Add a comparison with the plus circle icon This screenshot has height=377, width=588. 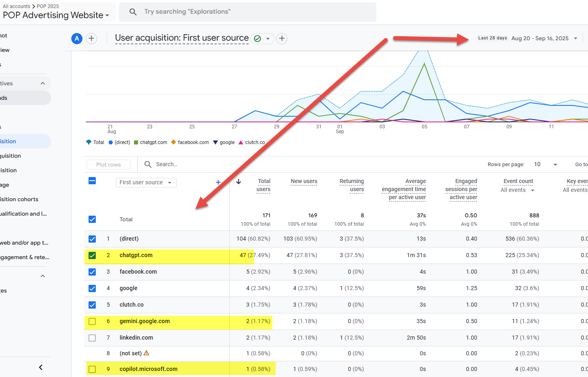(x=92, y=39)
